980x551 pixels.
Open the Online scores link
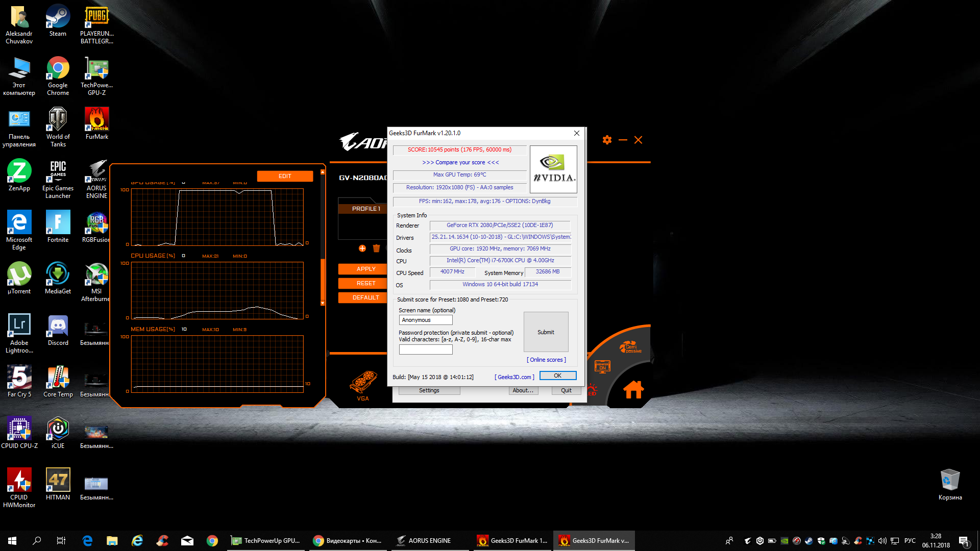click(x=546, y=360)
